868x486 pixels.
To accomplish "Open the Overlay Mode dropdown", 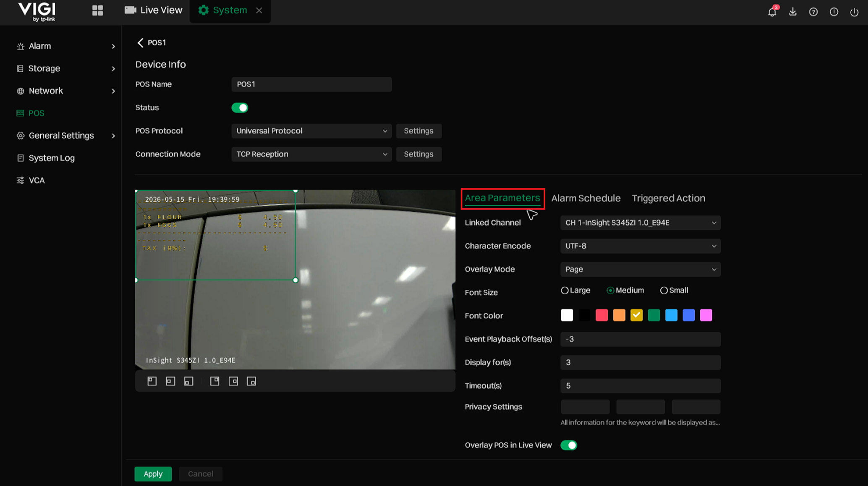I will click(x=641, y=269).
